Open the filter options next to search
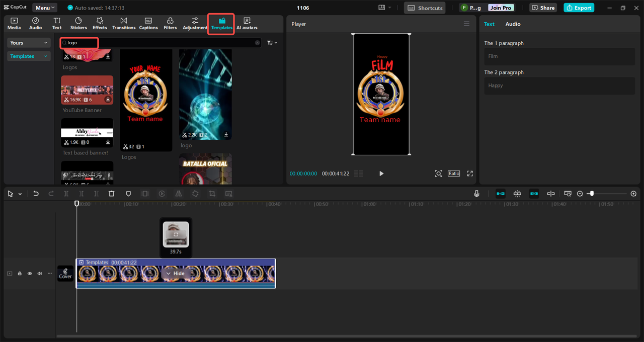The height and width of the screenshot is (342, 644). [272, 43]
